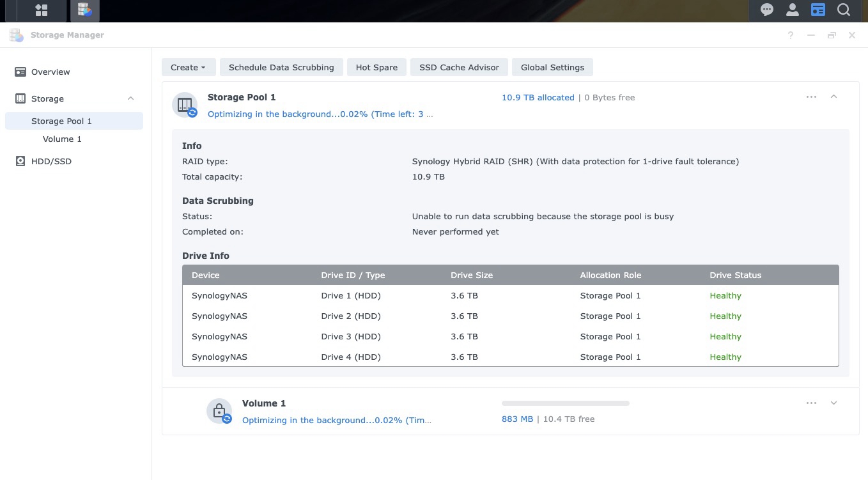This screenshot has width=868, height=480.
Task: Open the Storage Pool 1 more options menu
Action: pos(811,97)
